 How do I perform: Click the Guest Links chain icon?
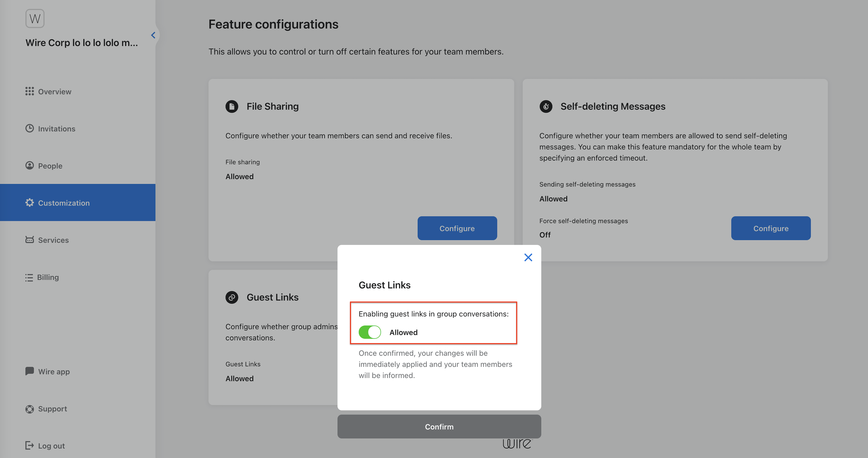pos(232,297)
